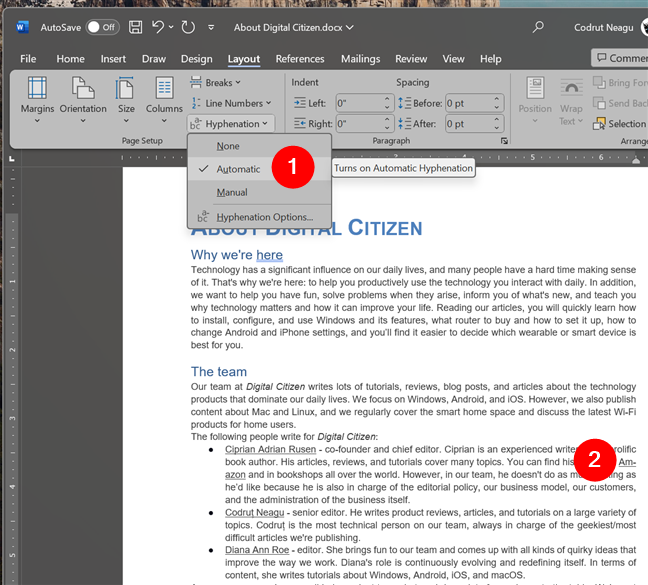Click The team heading
This screenshot has width=648, height=585.
219,371
